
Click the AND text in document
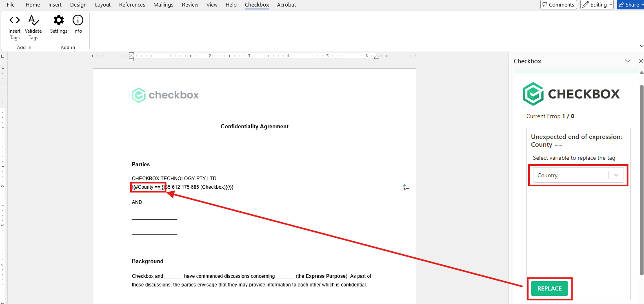click(x=137, y=202)
